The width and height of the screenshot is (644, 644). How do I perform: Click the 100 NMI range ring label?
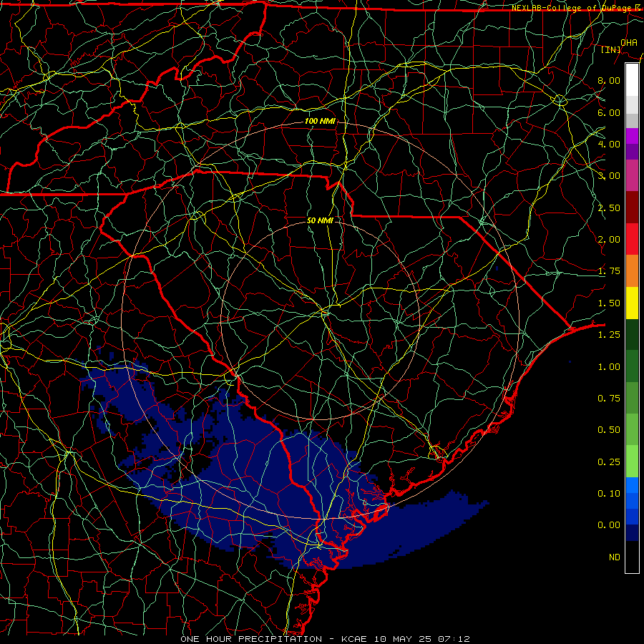[x=320, y=121]
